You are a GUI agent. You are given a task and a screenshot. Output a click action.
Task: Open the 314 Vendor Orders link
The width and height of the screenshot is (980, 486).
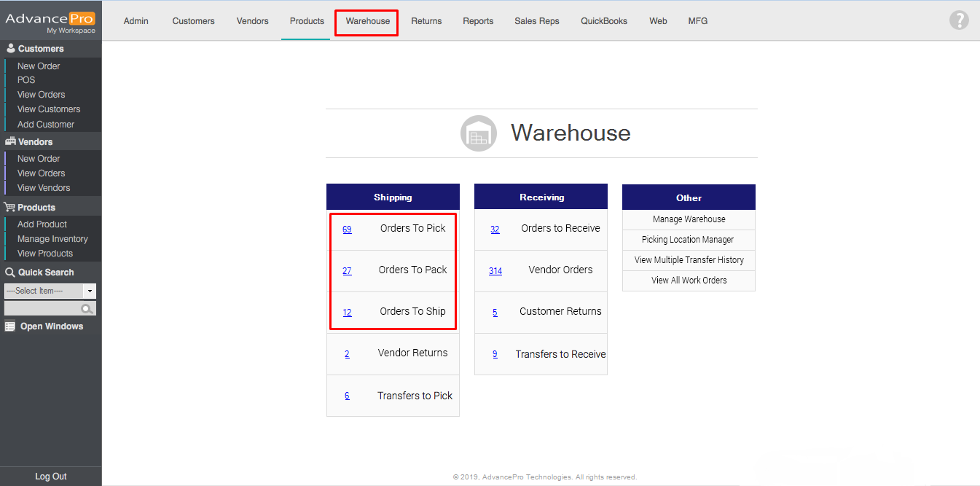pos(495,271)
